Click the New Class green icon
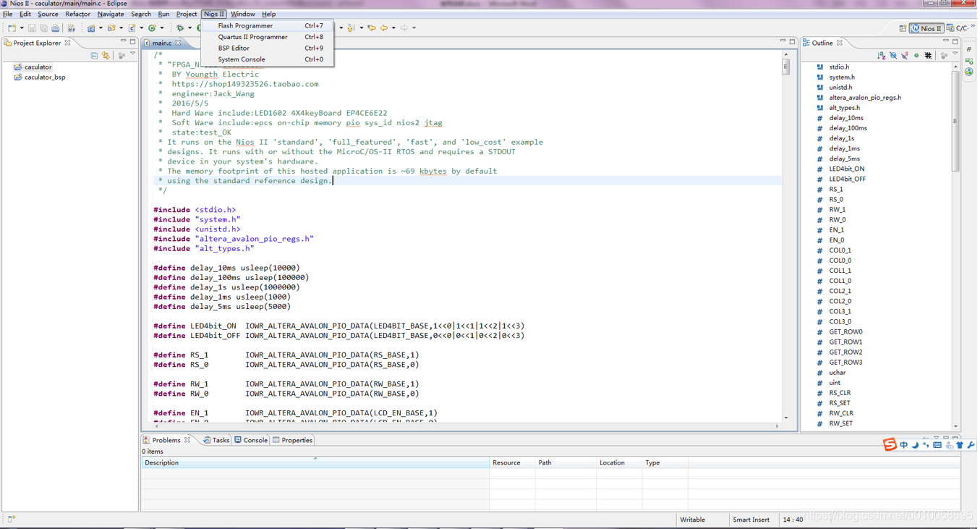980x529 pixels. click(152, 28)
